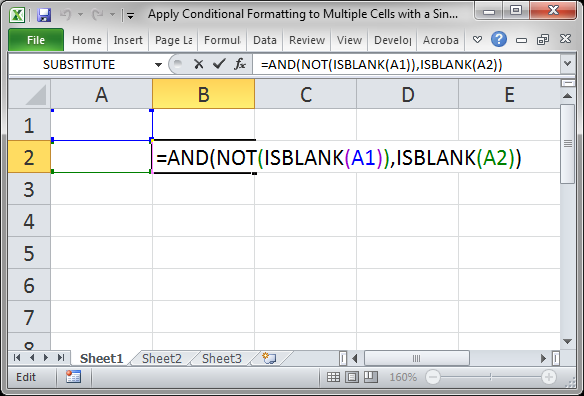Image resolution: width=584 pixels, height=396 pixels.
Task: Expand the formula bar chevron
Action: click(x=567, y=64)
